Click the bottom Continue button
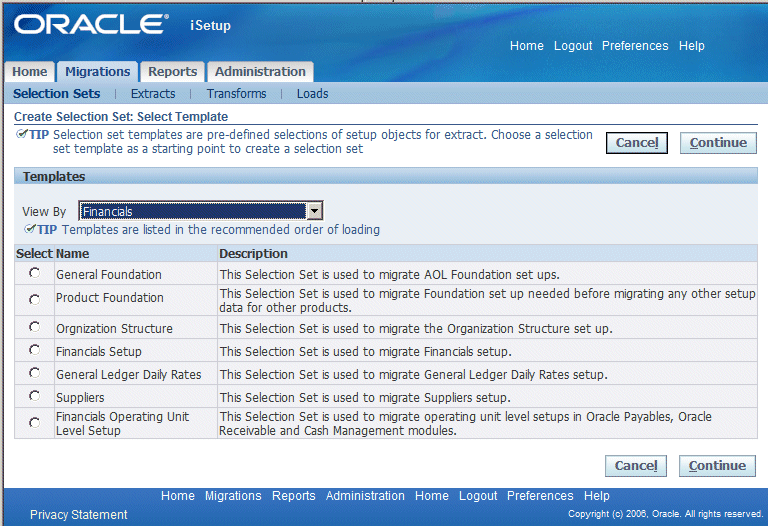Image resolution: width=768 pixels, height=526 pixels. (x=717, y=465)
